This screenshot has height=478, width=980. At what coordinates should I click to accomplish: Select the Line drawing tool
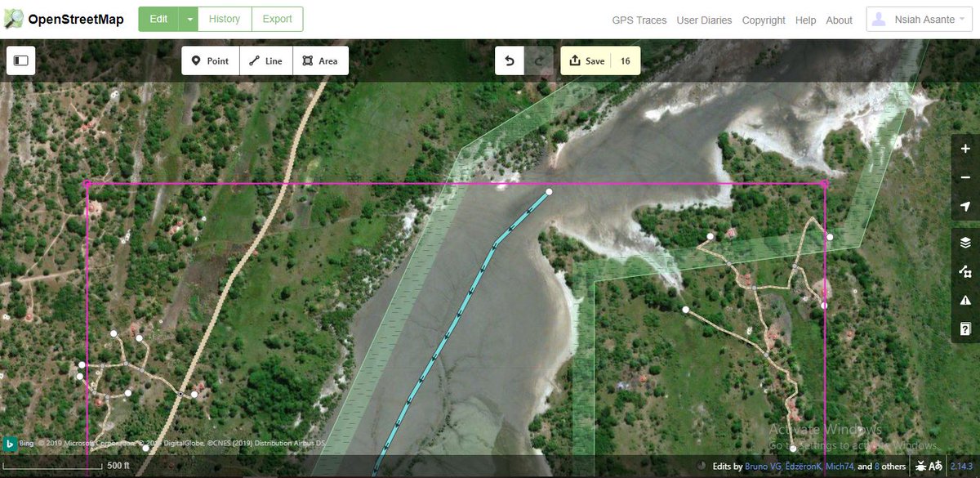pos(265,60)
